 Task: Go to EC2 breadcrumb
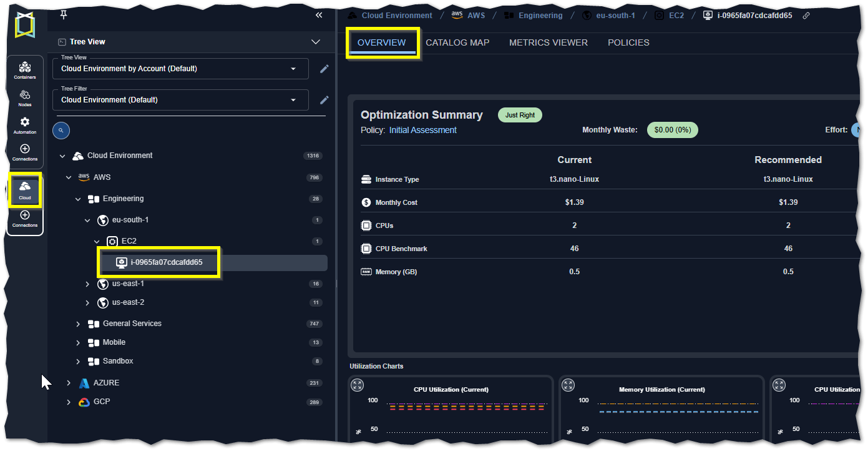tap(676, 16)
